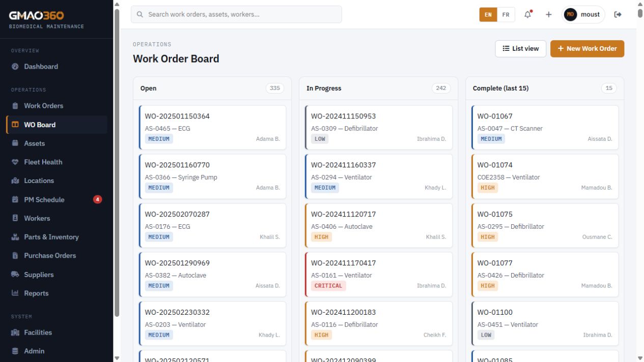Click LOW tag on WO-202411150953

[320, 139]
